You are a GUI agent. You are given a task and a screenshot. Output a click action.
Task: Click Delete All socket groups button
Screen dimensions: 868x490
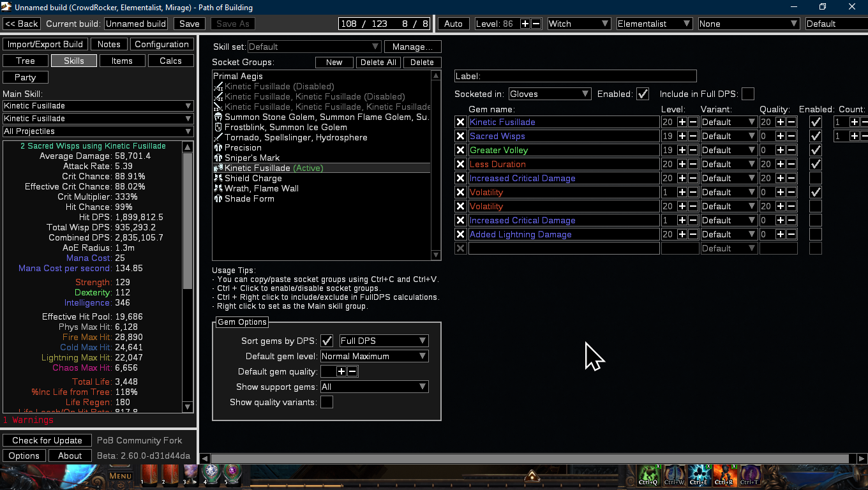point(378,62)
